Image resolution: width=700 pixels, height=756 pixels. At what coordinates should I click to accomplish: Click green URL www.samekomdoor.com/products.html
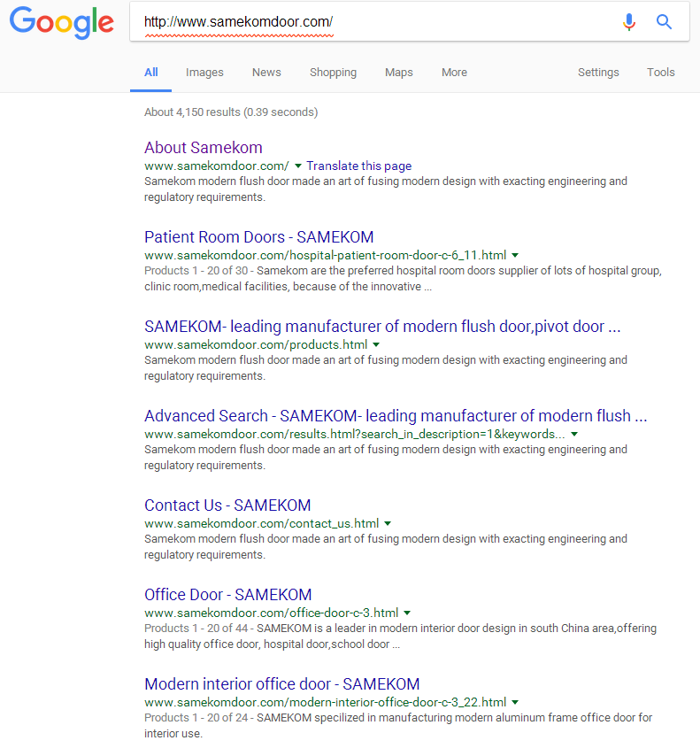(256, 344)
